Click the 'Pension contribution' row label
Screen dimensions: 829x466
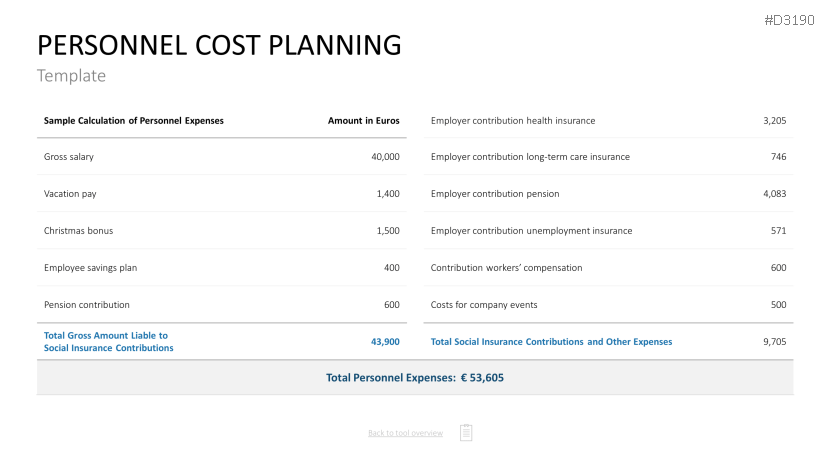coord(87,305)
